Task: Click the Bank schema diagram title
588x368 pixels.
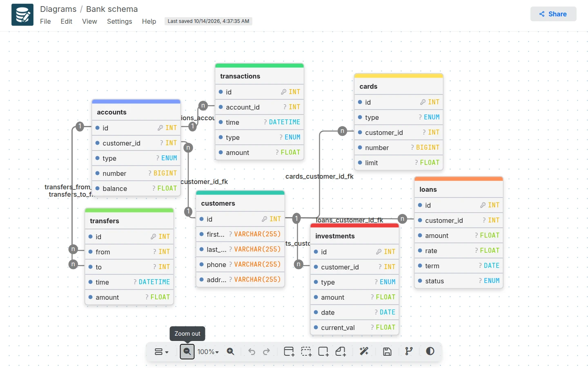Action: coord(112,9)
